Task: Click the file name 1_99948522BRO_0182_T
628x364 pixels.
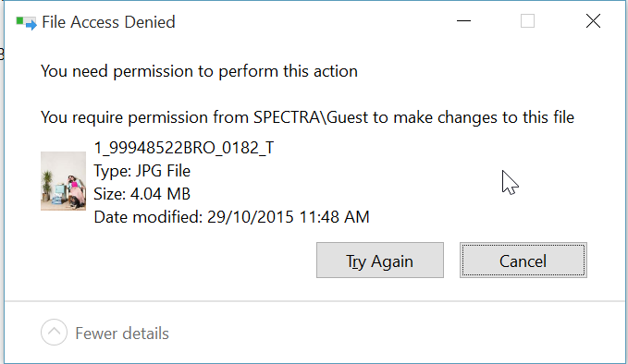Action: [x=184, y=148]
